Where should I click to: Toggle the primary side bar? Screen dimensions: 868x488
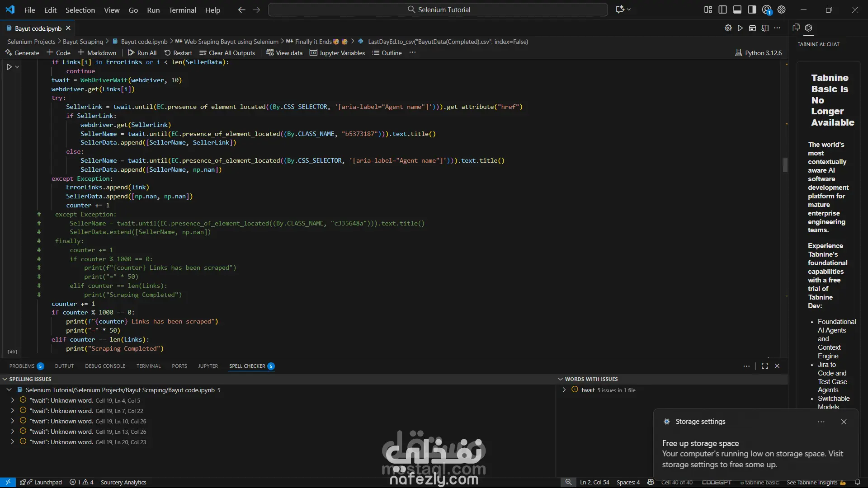722,9
